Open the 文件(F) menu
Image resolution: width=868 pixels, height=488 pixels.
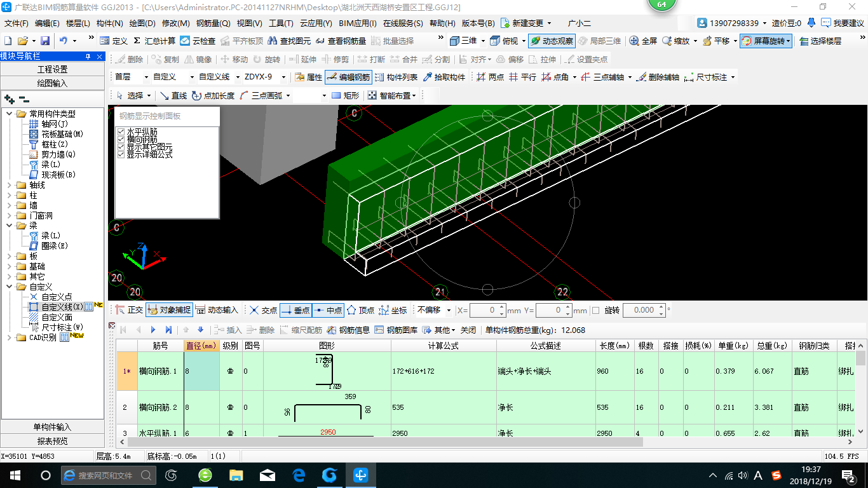coord(17,24)
